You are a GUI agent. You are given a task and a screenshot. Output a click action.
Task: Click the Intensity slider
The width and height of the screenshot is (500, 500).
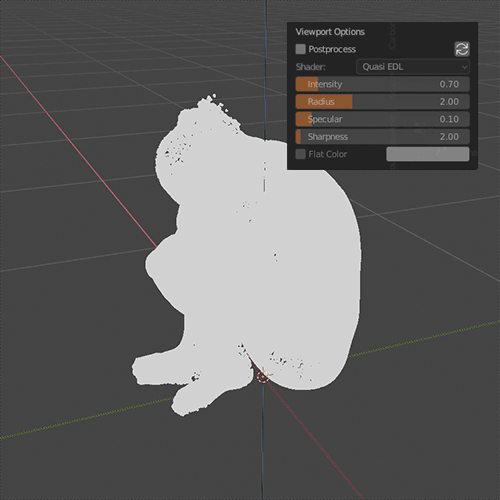pos(382,84)
